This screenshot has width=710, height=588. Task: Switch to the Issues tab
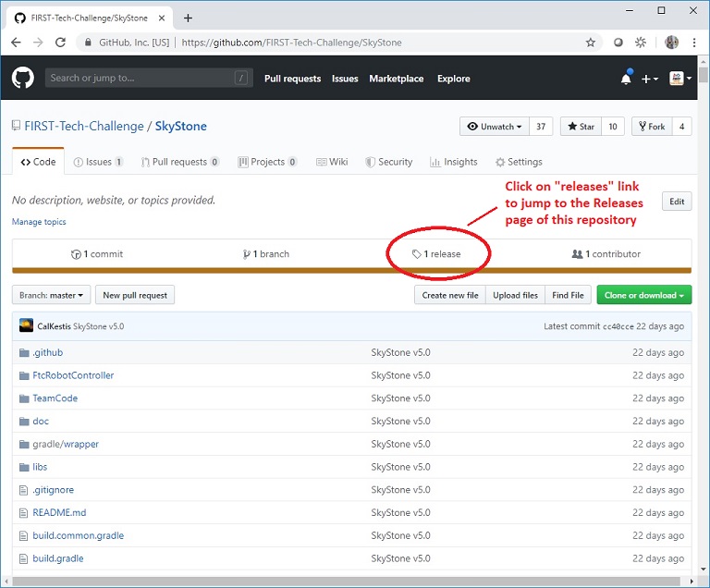pos(98,162)
